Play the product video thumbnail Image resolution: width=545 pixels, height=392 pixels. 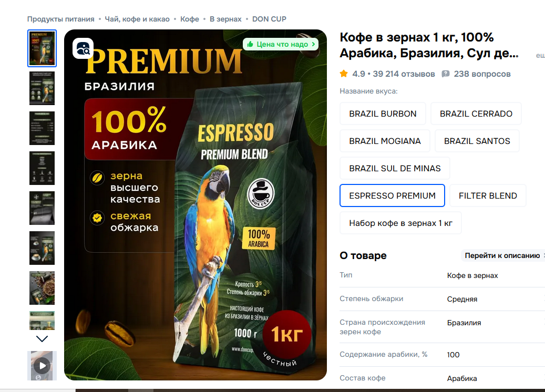pyautogui.click(x=42, y=366)
